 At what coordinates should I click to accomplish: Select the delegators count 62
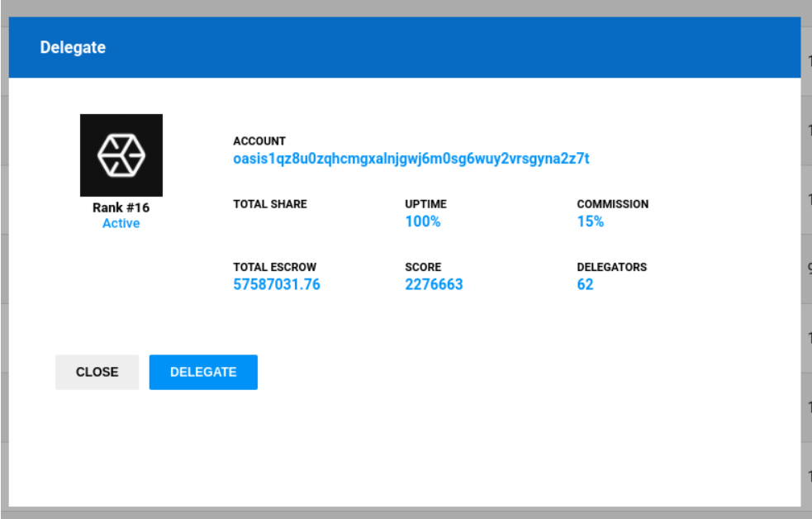(585, 284)
